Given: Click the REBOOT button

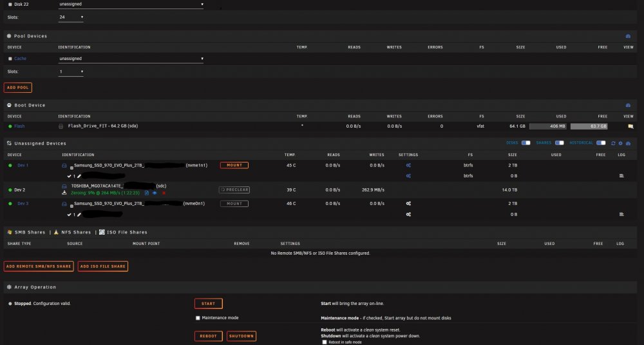Looking at the screenshot, I should 208,336.
